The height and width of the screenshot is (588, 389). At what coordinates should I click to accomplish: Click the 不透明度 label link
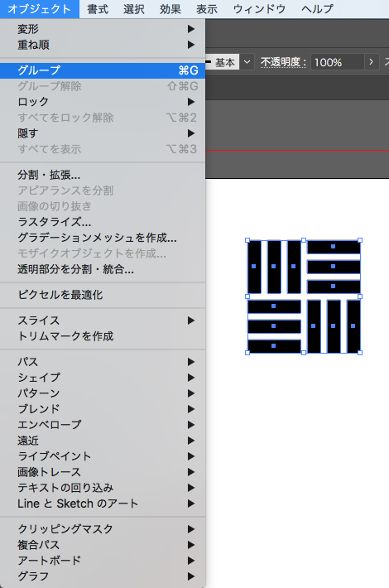pos(283,62)
